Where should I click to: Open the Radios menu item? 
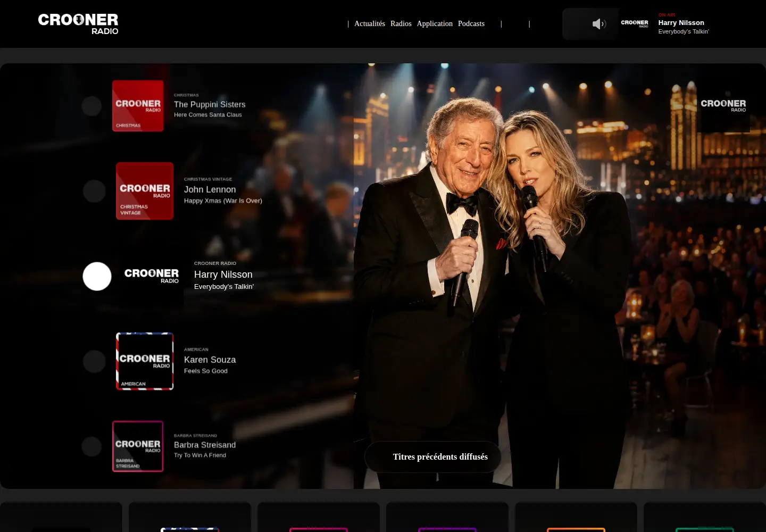tap(401, 23)
